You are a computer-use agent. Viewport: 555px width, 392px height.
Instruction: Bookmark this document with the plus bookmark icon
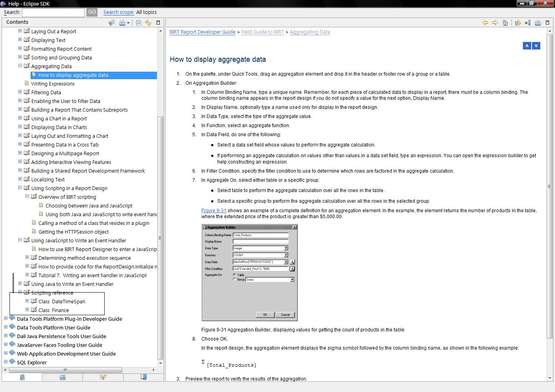pyautogui.click(x=527, y=23)
